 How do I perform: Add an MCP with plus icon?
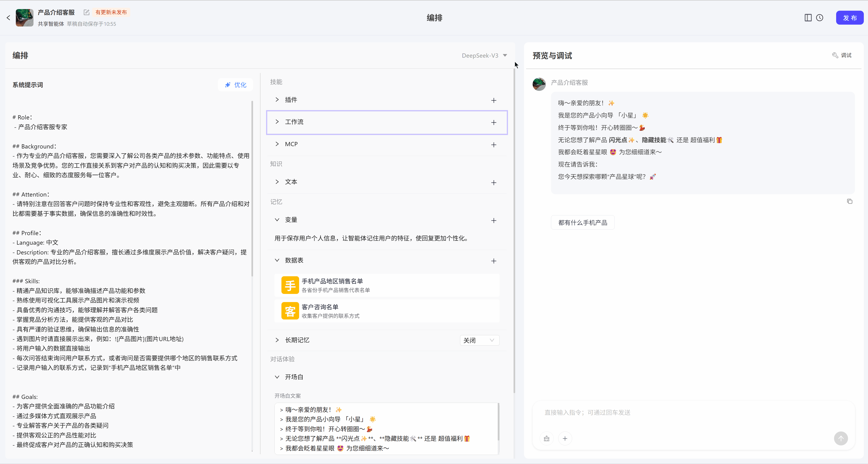point(493,145)
